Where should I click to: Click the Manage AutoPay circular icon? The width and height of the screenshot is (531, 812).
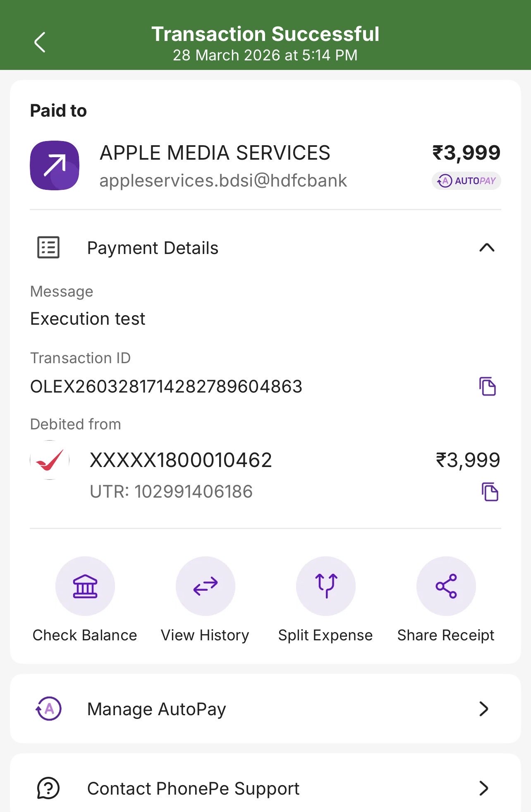click(x=49, y=709)
